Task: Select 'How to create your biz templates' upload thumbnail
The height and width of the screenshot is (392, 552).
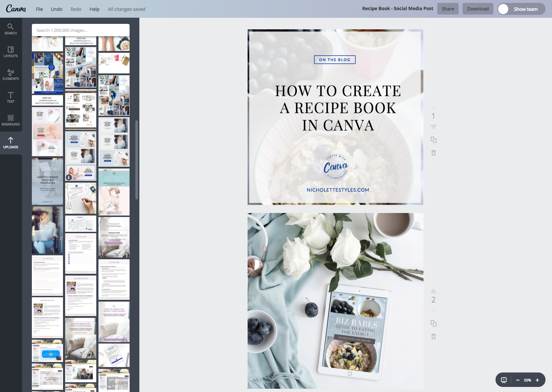Action: (x=47, y=182)
